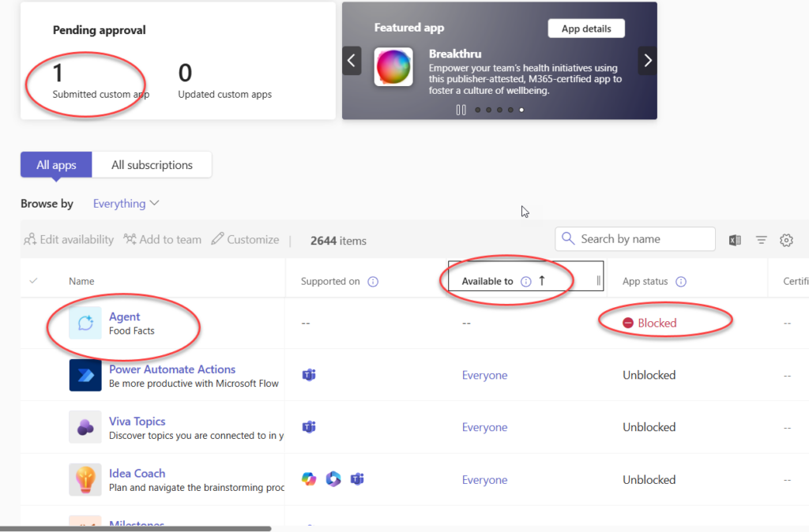Click Unblocked status for Viva Topics
Screen dimensions: 809x532
click(x=649, y=427)
